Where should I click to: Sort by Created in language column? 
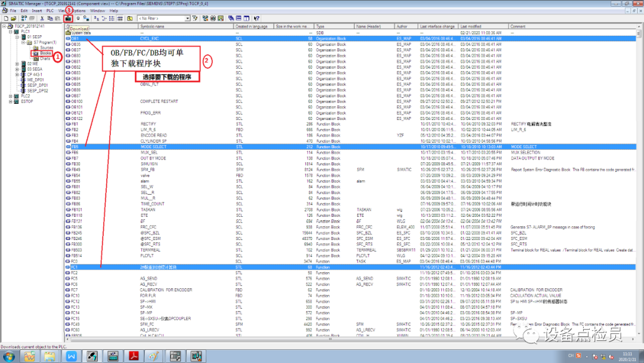point(253,26)
